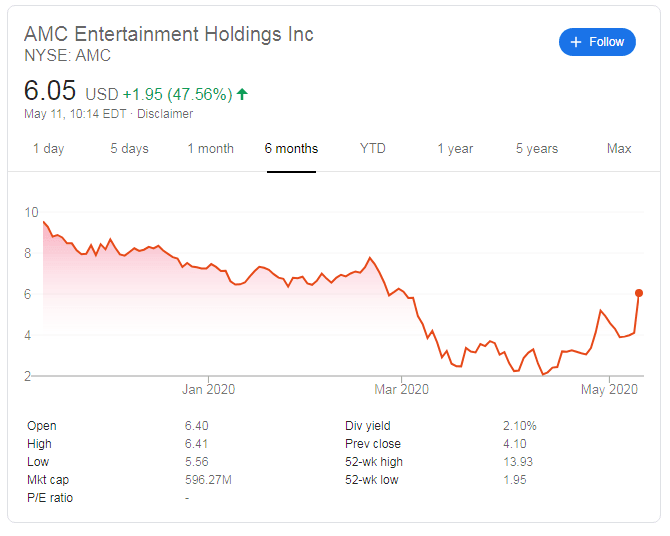The height and width of the screenshot is (536, 670).
Task: Click the Mar 2020 axis label
Action: click(400, 389)
